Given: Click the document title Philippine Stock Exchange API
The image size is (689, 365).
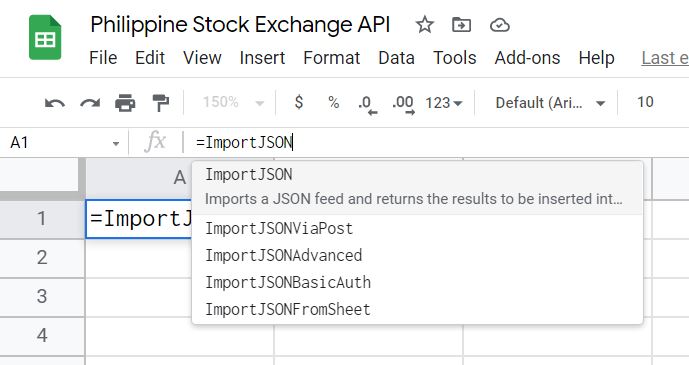Looking at the screenshot, I should pos(240,25).
